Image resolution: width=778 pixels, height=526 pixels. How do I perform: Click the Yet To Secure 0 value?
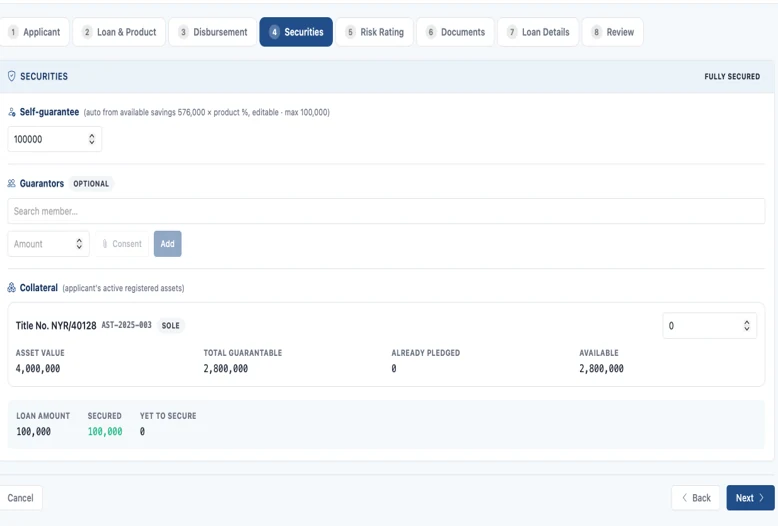142,432
